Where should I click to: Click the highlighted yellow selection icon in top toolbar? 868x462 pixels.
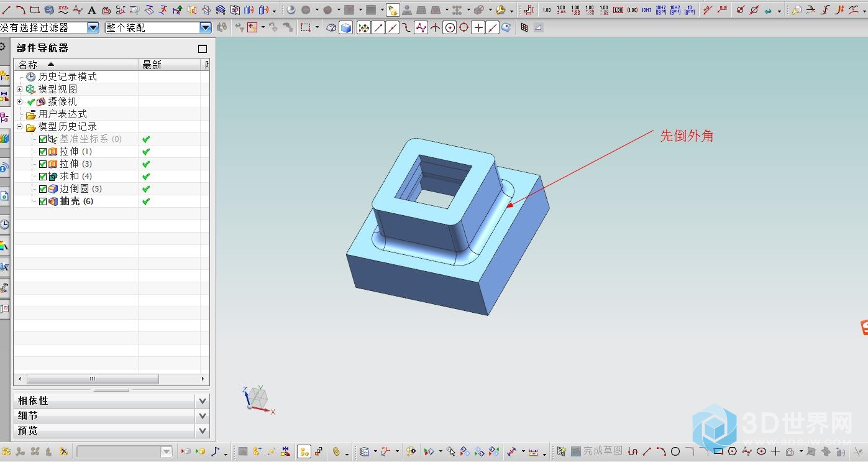tap(393, 10)
